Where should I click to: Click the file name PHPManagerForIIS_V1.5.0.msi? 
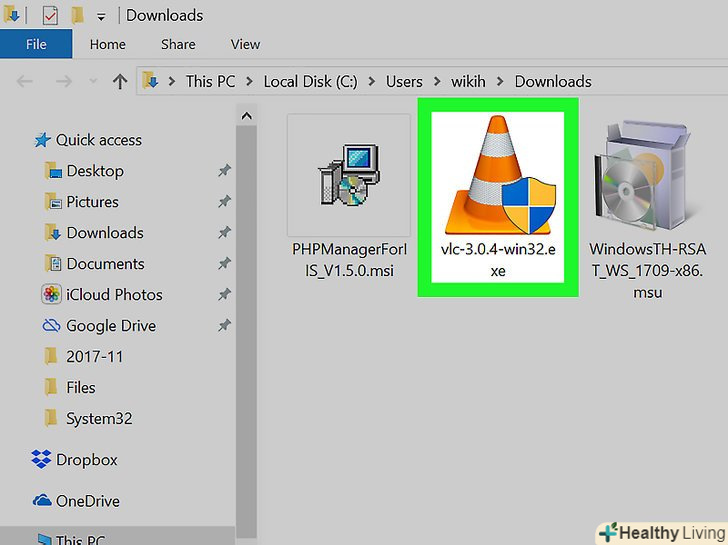[349, 260]
